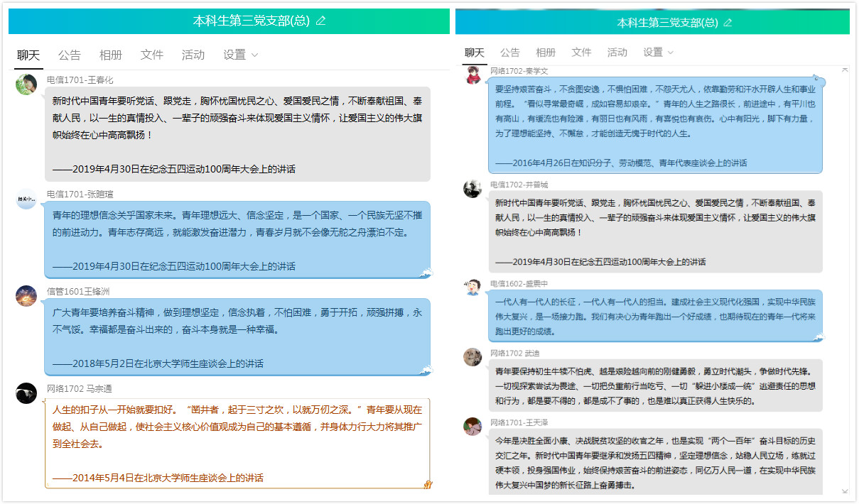The image size is (859, 504).
Task: Go to 活动 tab in right panel
Action: (x=617, y=53)
